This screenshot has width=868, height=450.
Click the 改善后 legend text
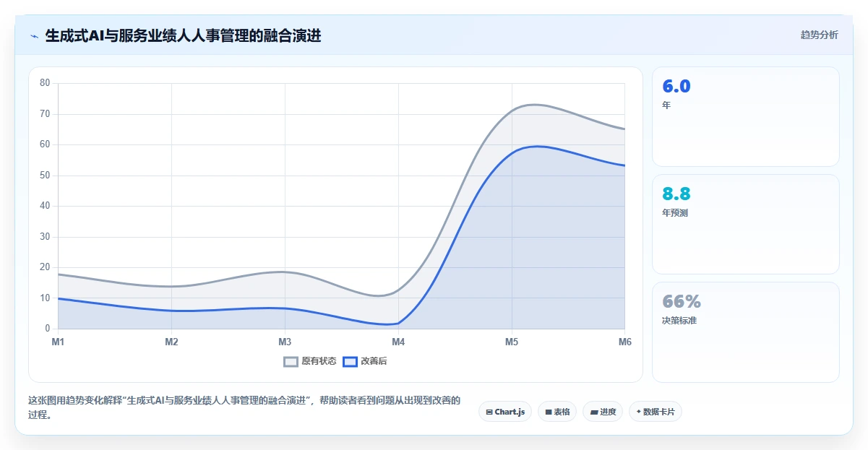point(374,361)
